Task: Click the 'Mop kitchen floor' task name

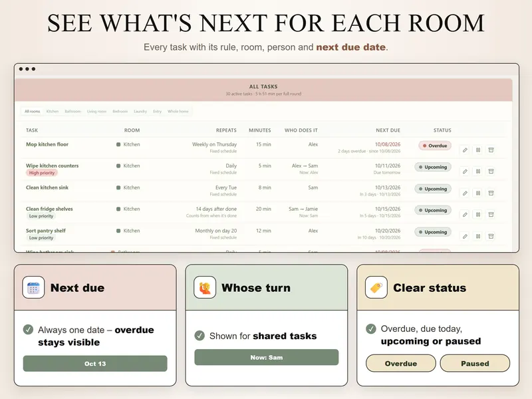Action: [47, 144]
